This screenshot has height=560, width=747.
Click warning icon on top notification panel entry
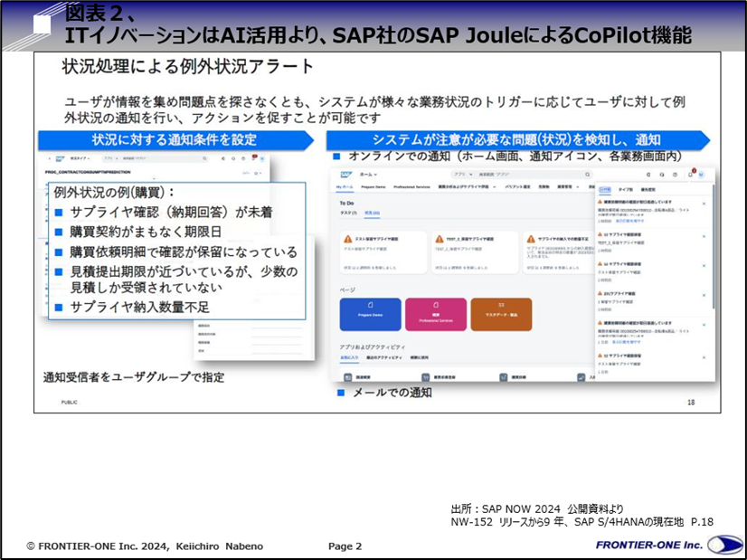599,202
